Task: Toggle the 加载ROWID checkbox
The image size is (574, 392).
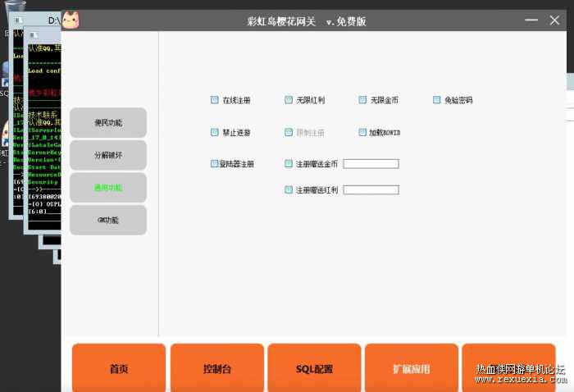Action: [x=362, y=132]
